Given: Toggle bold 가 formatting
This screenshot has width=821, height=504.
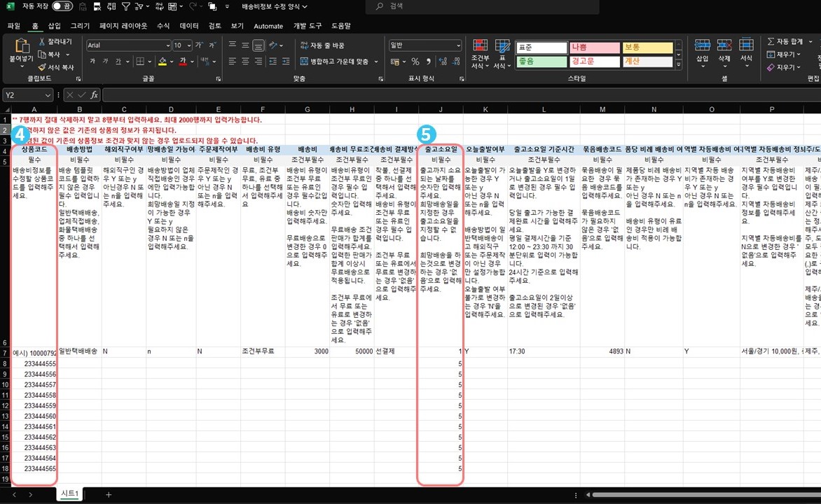Looking at the screenshot, I should point(92,62).
